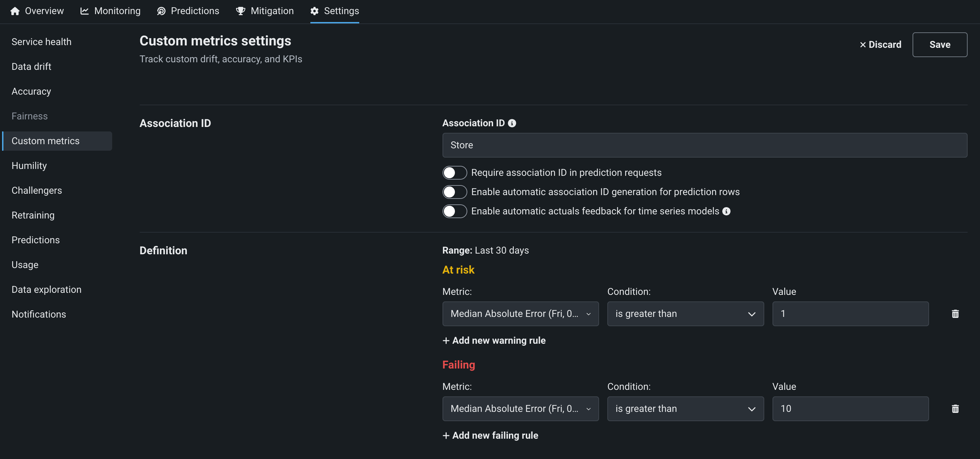Viewport: 980px width, 459px height.
Task: Enable automatic association ID generation toggle
Action: [x=454, y=192]
